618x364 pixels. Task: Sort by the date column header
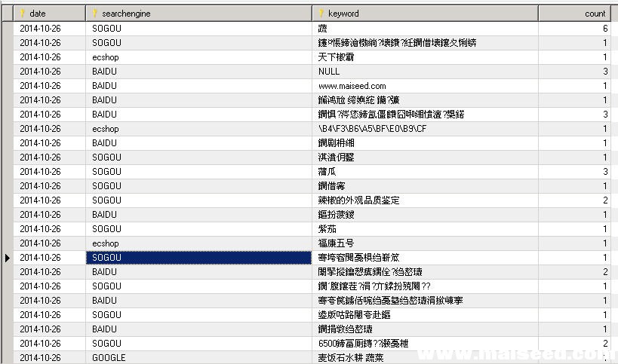50,14
